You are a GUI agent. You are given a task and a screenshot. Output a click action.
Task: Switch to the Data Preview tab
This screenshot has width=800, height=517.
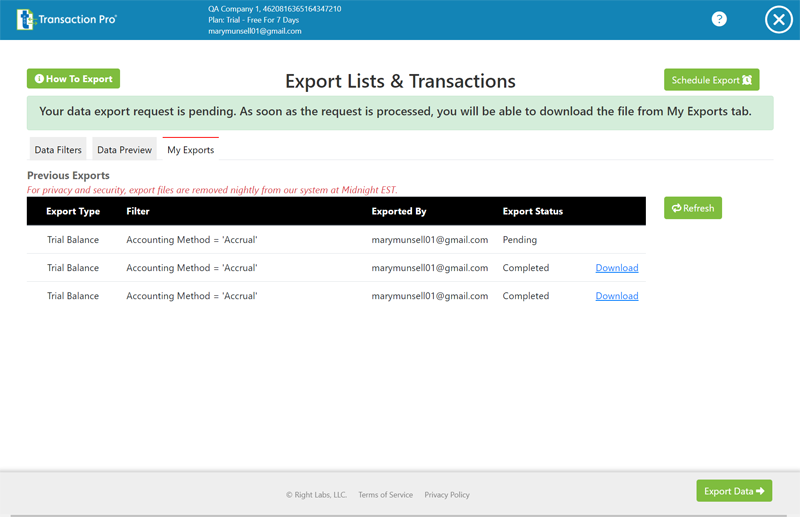point(124,150)
